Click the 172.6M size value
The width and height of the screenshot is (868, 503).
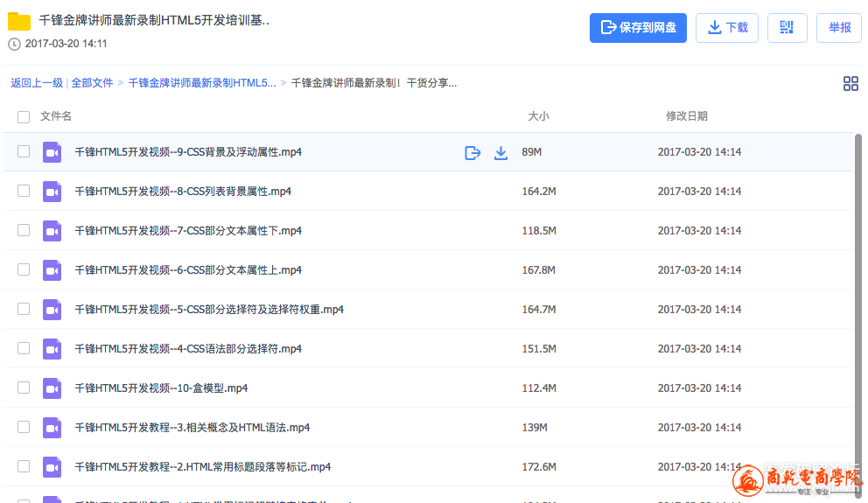[539, 466]
